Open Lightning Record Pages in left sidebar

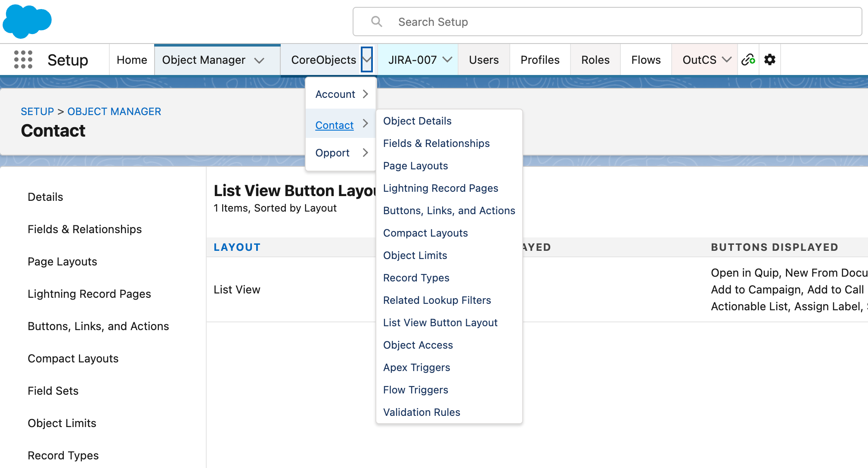coord(89,294)
